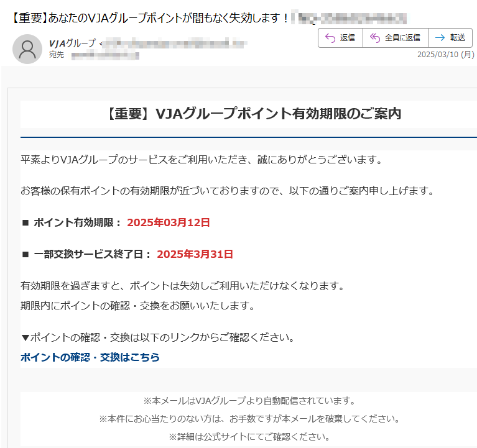Click the 2025/03/10 (月) date text
Image resolution: width=477 pixels, height=448 pixels.
tap(446, 55)
